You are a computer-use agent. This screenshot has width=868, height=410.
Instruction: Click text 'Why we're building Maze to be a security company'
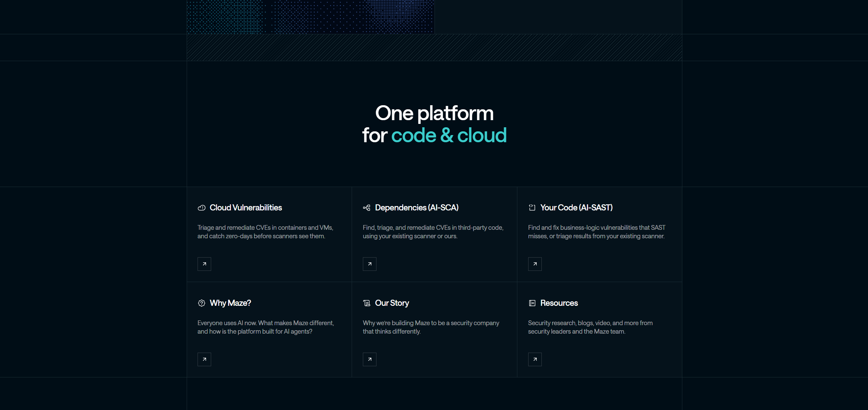[x=431, y=323]
